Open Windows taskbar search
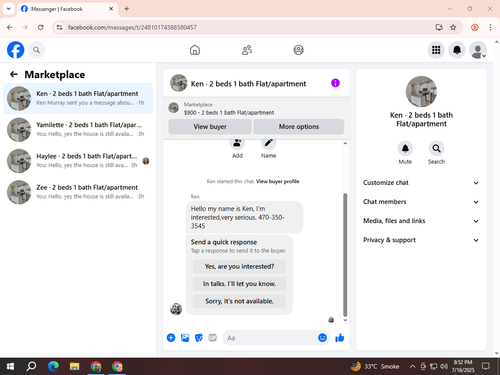 click(31, 366)
